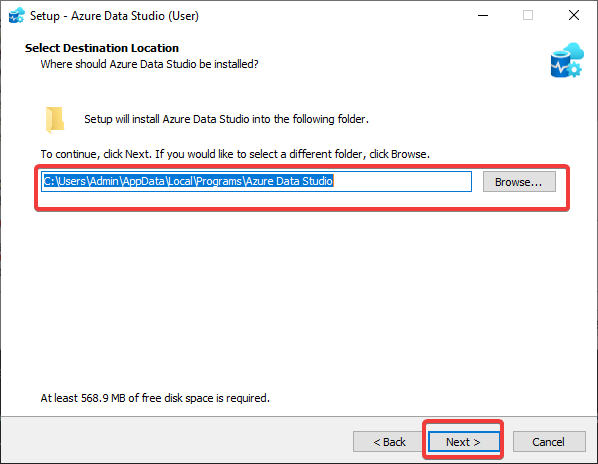Click the free disk space requirement text
This screenshot has height=464, width=598.
pos(155,398)
